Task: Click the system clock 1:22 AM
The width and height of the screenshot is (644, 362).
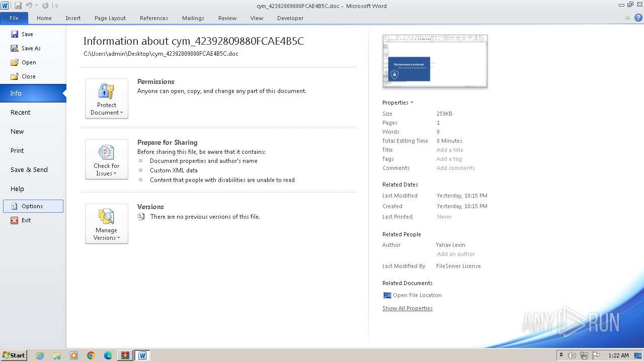Action: pos(618,355)
